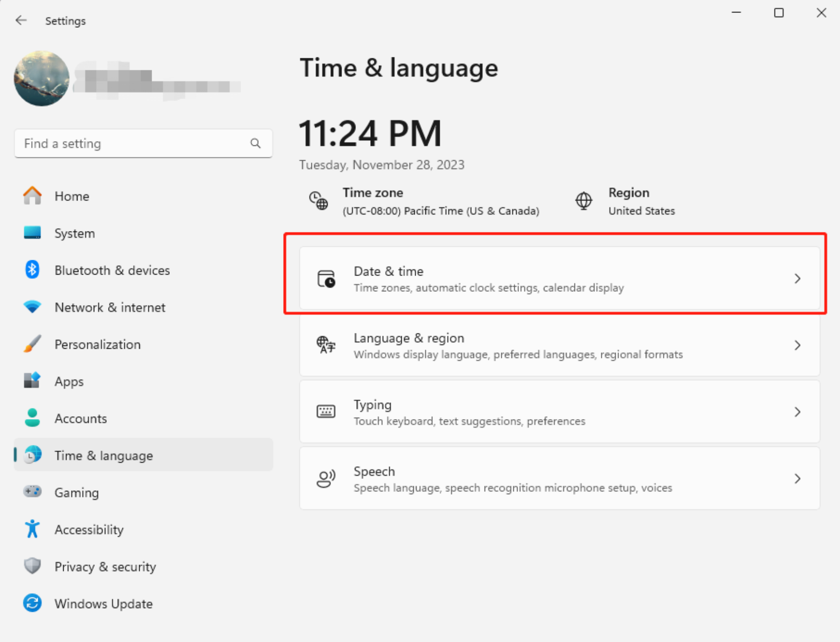This screenshot has width=840, height=642.
Task: Click the Privacy shield icon
Action: pos(33,566)
